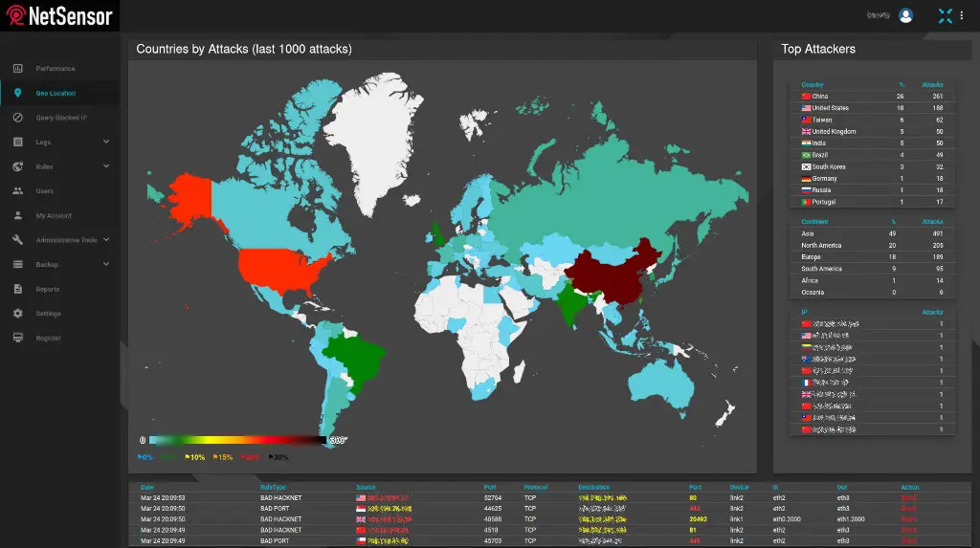This screenshot has width=980, height=548.
Task: Click the Logs list icon
Action: (x=17, y=142)
